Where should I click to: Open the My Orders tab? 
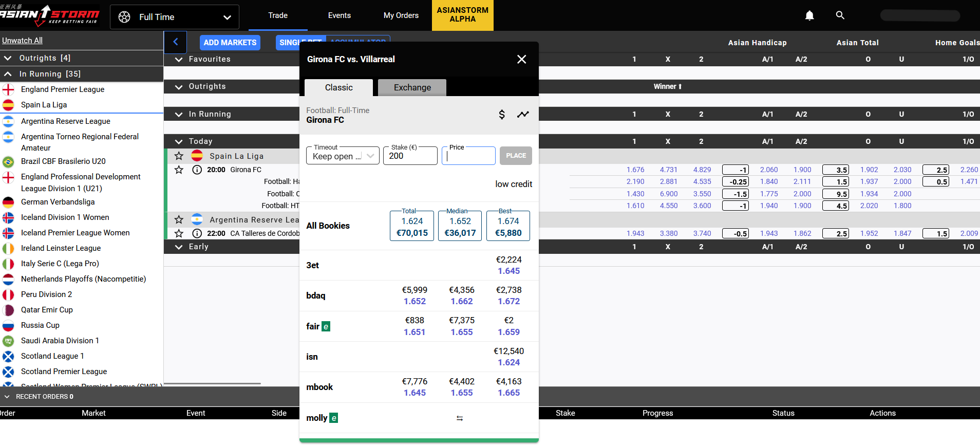401,15
